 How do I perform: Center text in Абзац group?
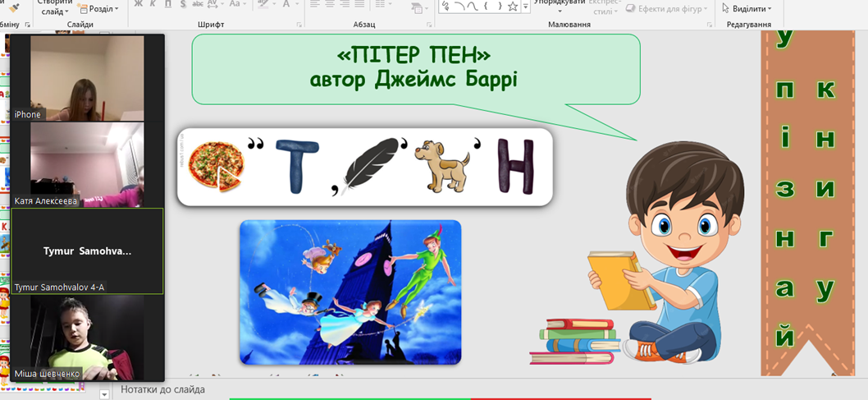(x=330, y=4)
